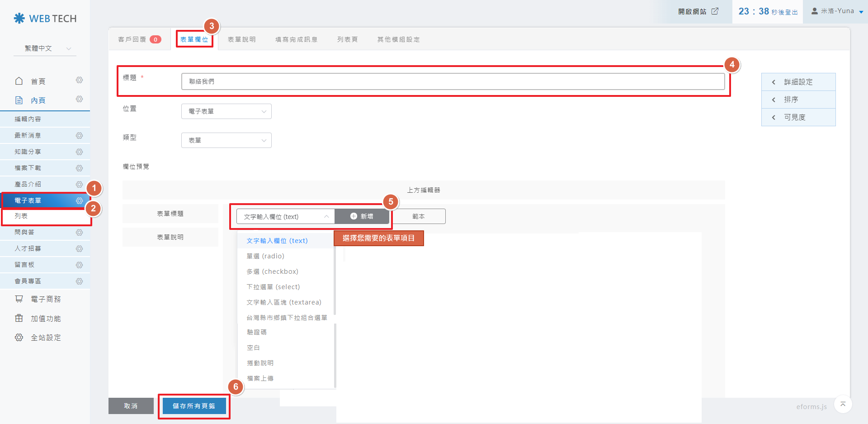Click the gear icon next to 首頁
Image resolution: width=868 pixels, height=424 pixels.
pos(79,81)
